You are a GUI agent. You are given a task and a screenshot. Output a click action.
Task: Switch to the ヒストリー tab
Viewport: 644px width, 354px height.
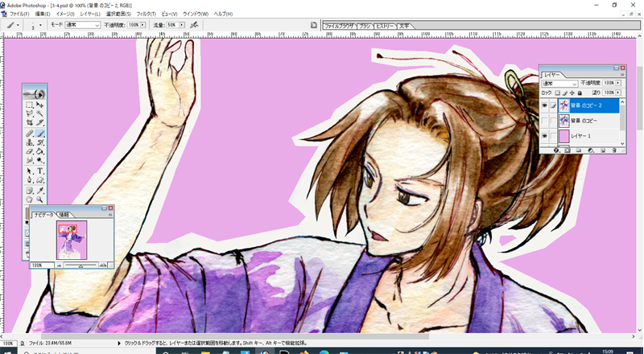(x=386, y=26)
